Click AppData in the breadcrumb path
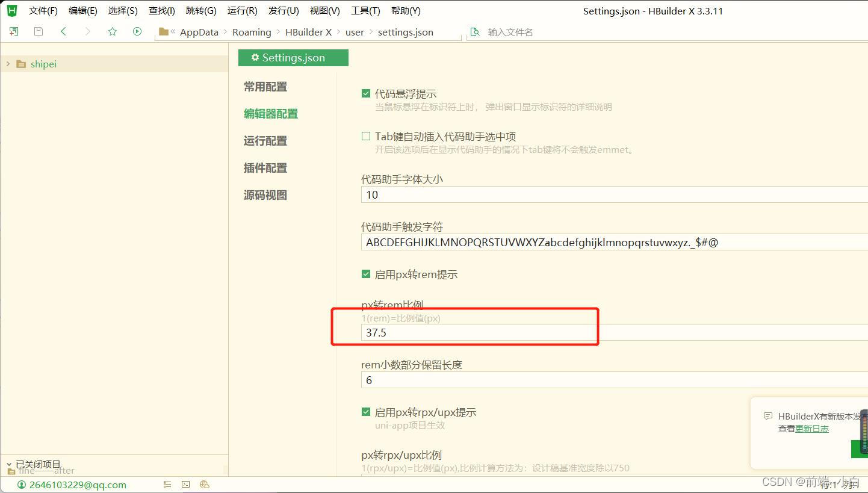868x493 pixels. pyautogui.click(x=199, y=32)
